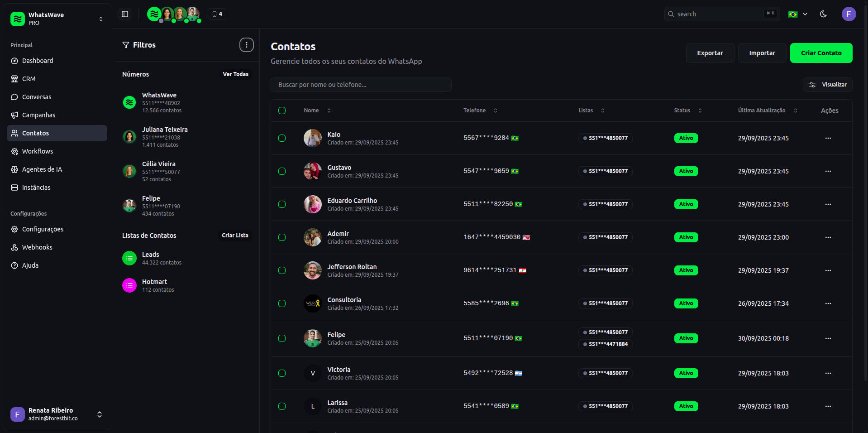868x433 pixels.
Task: Open actions menu for Eduardo Carrilho row
Action: (x=828, y=204)
